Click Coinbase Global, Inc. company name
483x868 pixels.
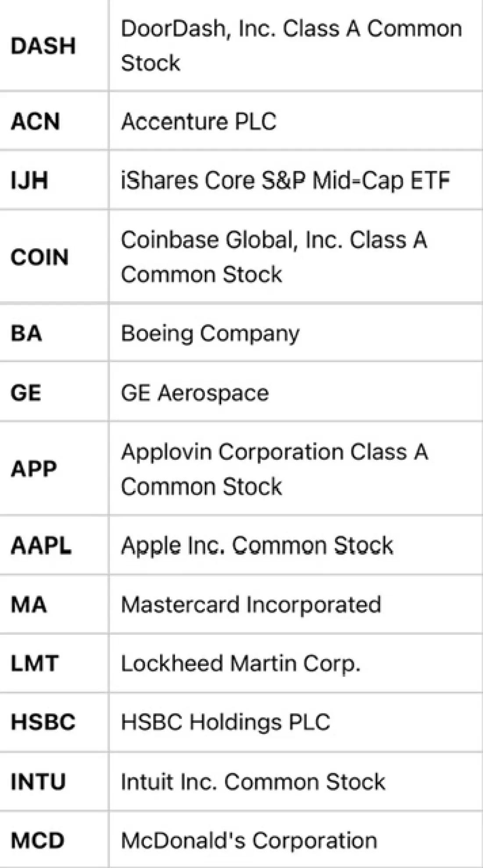pyautogui.click(x=274, y=257)
